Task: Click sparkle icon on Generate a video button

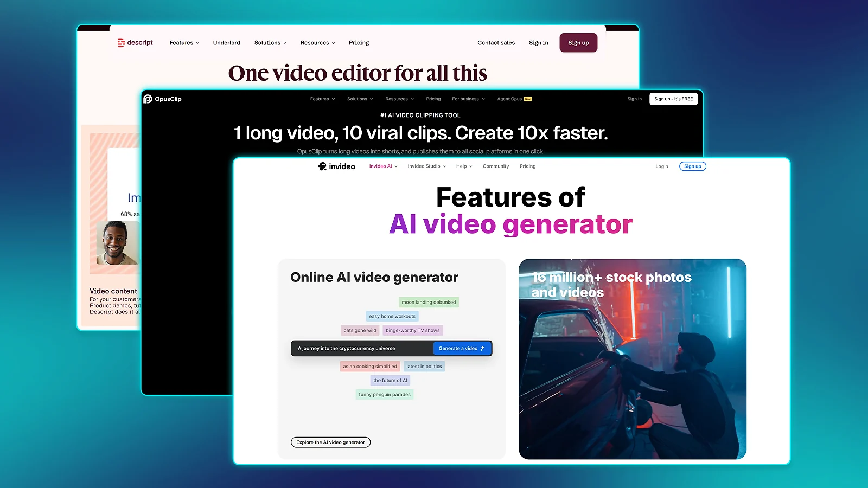Action: pyautogui.click(x=482, y=349)
